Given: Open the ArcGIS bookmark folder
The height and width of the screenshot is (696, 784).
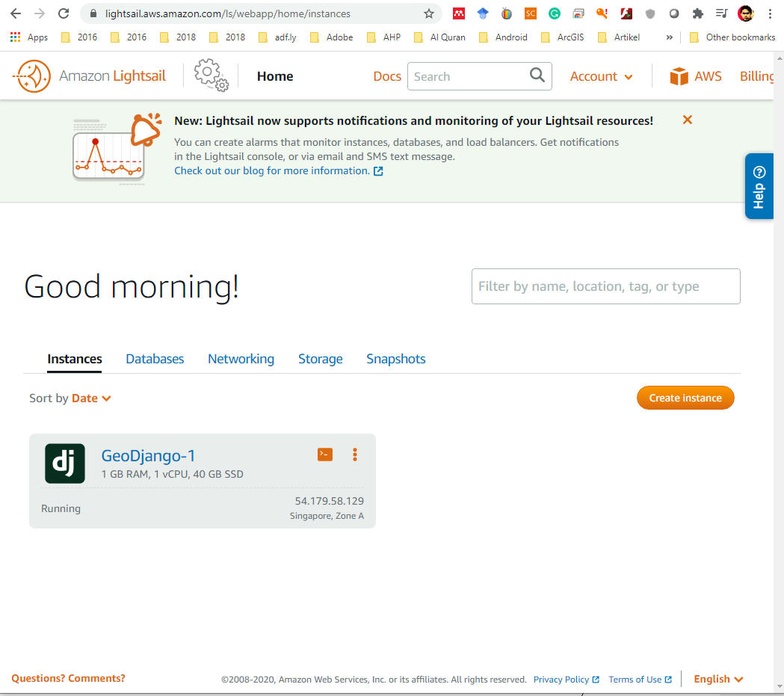Looking at the screenshot, I should coord(562,37).
